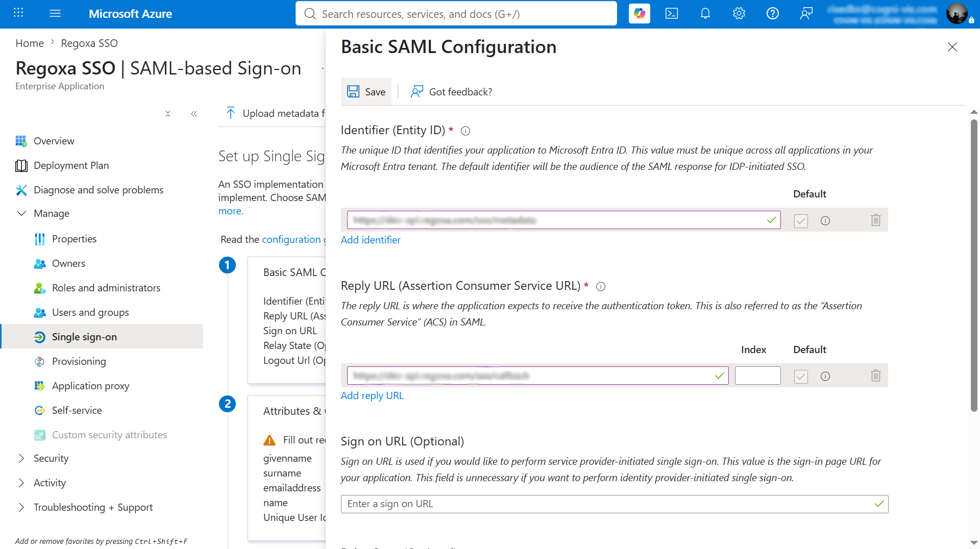This screenshot has height=549, width=980.
Task: Go to Home breadcrumb
Action: point(30,43)
